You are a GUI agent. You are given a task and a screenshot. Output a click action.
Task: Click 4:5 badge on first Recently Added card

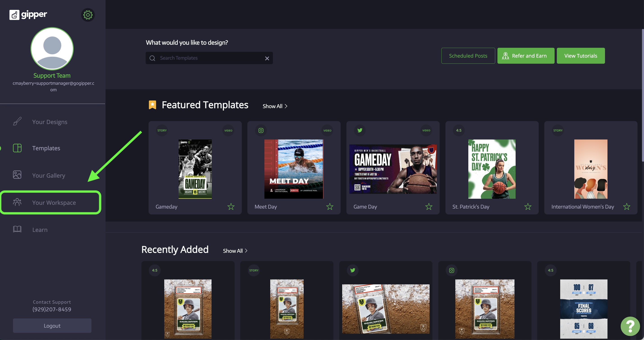155,270
